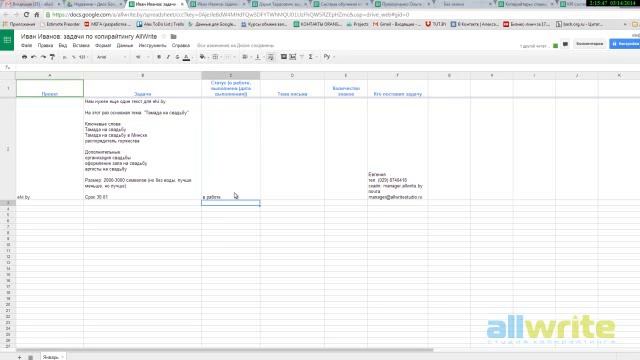The image size is (640, 360).
Task: Select row 2 header number
Action: click(x=8, y=149)
